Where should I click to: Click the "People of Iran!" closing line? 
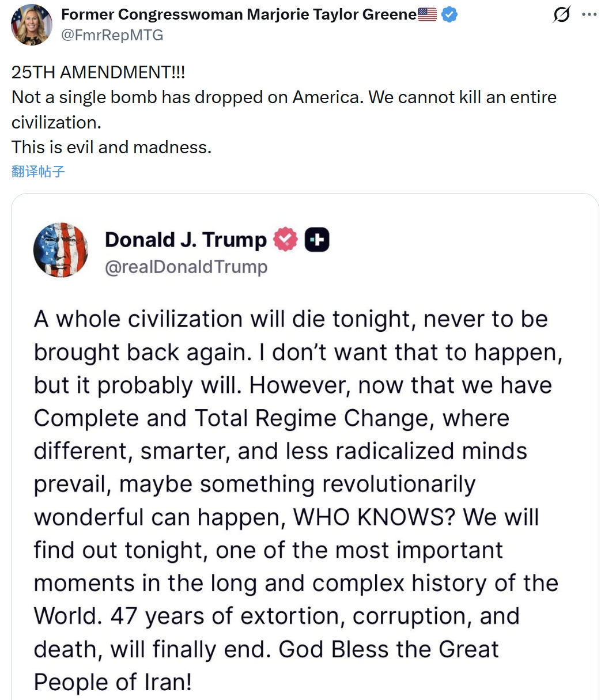tap(113, 682)
